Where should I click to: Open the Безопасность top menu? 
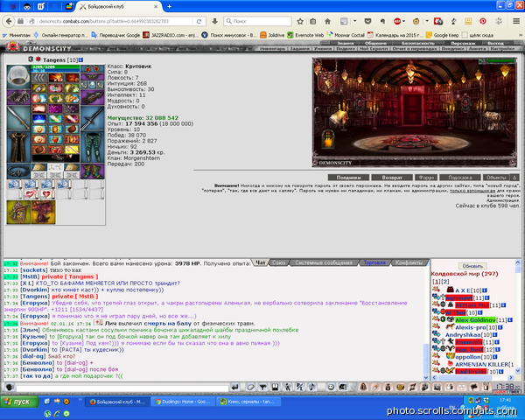coord(418,43)
